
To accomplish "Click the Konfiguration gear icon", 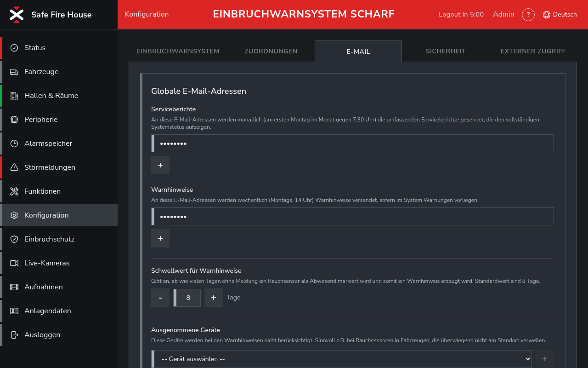I will (14, 215).
